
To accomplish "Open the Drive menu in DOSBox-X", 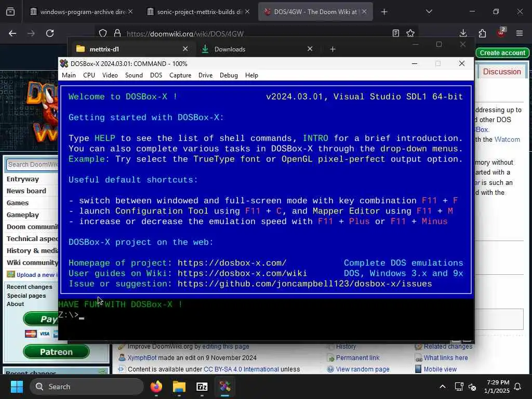I will [x=205, y=75].
